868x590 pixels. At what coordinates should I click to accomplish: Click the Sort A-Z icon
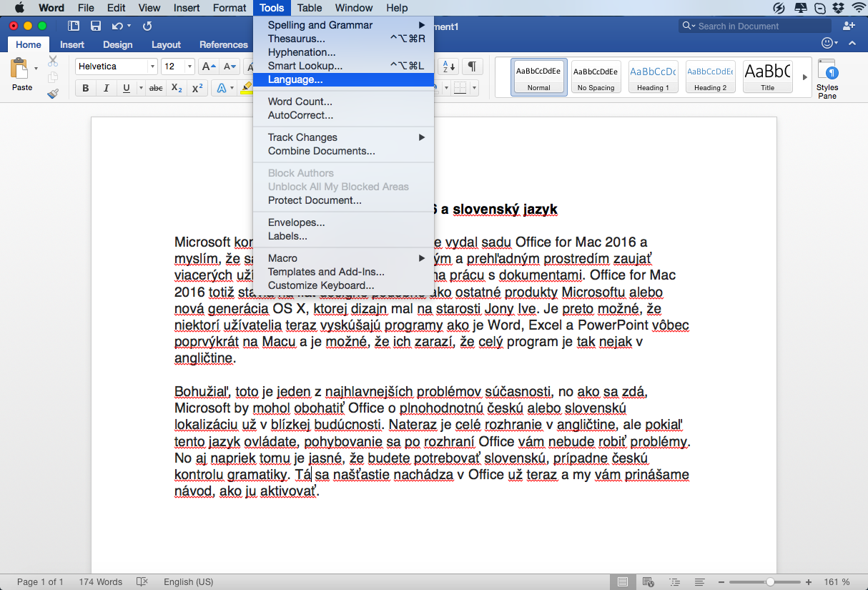448,67
